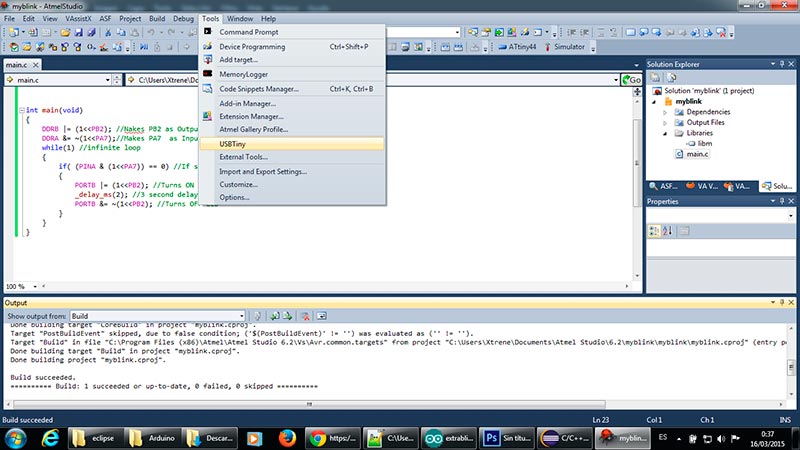Click the Clear All output icon
Viewport: 800px width, 450px height.
[x=305, y=316]
